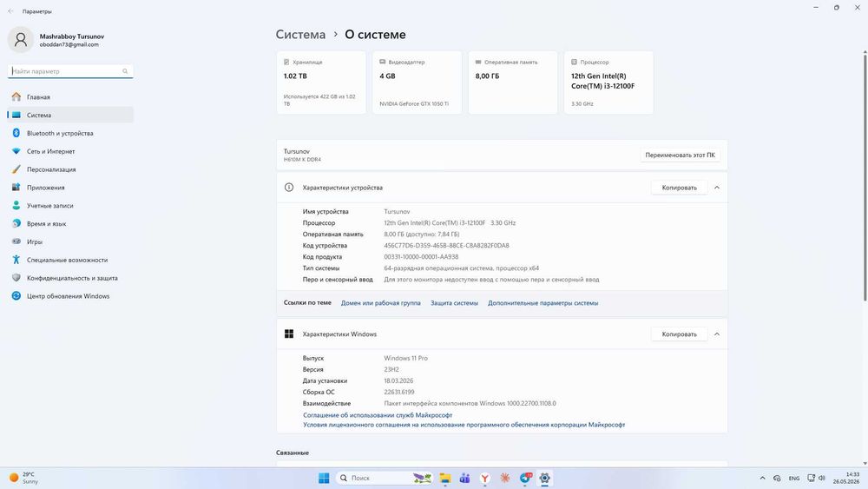Viewport: 868px width, 489px height.
Task: Open Соглашение об использовании служб Майкрософт
Action: [378, 415]
